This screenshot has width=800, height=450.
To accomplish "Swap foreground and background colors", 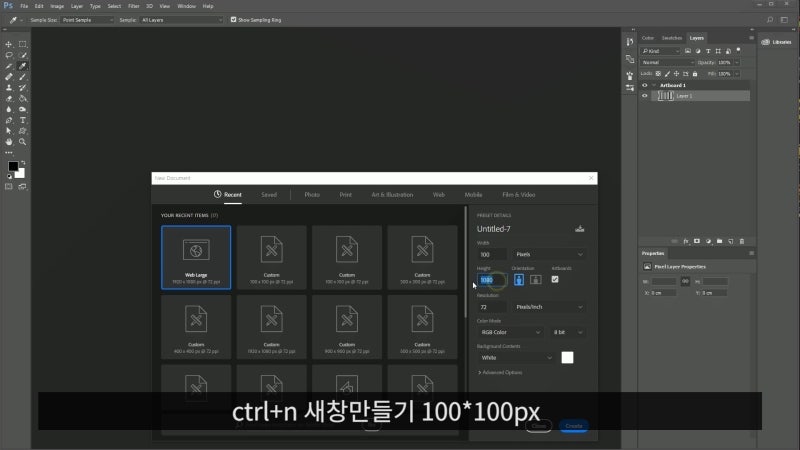I will 23,163.
